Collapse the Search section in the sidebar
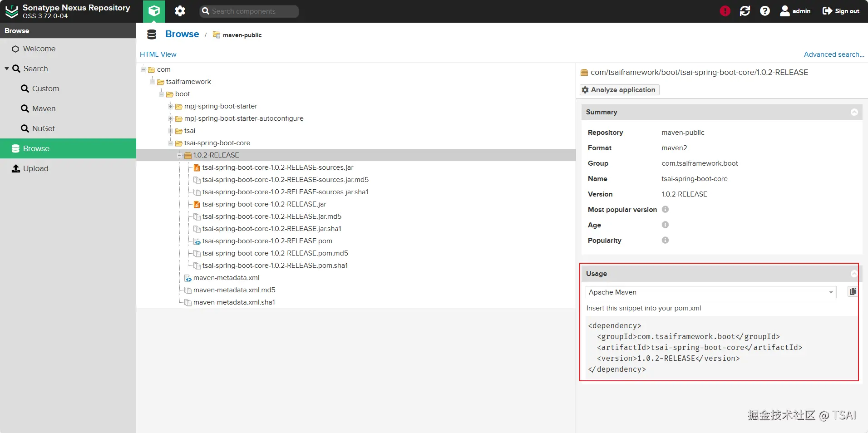This screenshot has height=433, width=868. click(x=7, y=69)
